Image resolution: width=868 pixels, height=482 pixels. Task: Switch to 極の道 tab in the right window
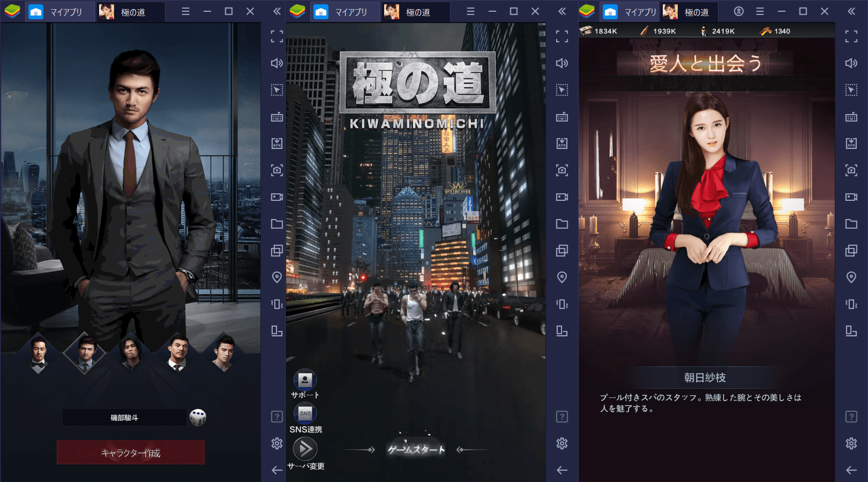click(x=689, y=12)
